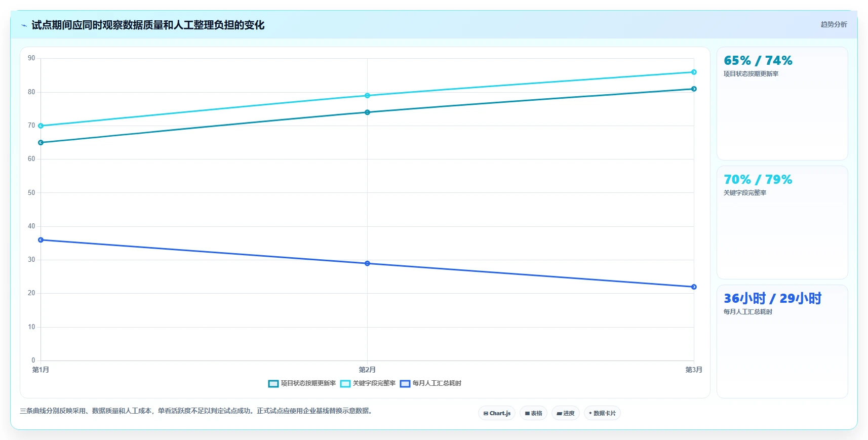
Task: Click the Chart.js chip
Action: click(497, 413)
